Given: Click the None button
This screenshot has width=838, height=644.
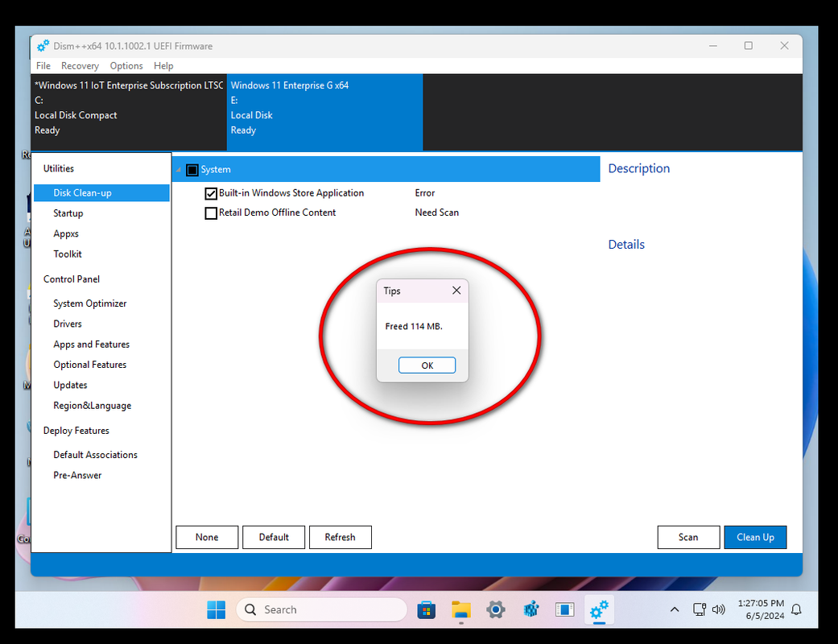Looking at the screenshot, I should click(x=207, y=537).
